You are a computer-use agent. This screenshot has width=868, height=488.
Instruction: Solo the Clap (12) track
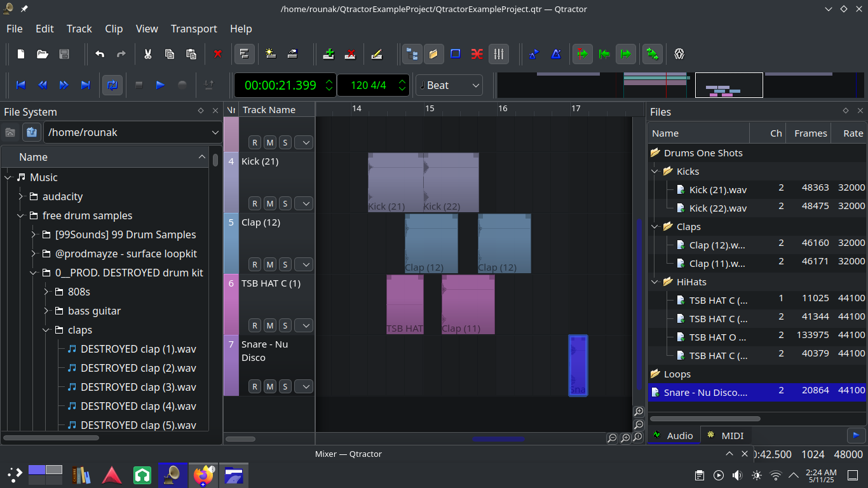point(285,264)
